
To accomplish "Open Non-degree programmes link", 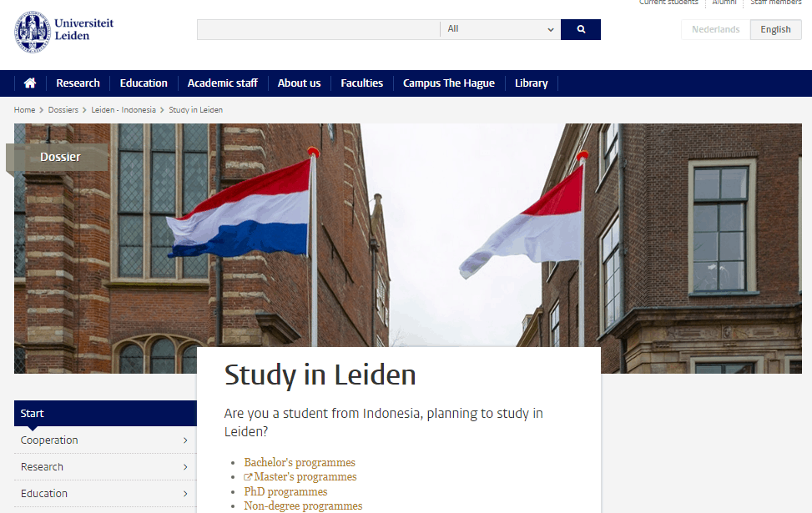I will click(x=303, y=505).
